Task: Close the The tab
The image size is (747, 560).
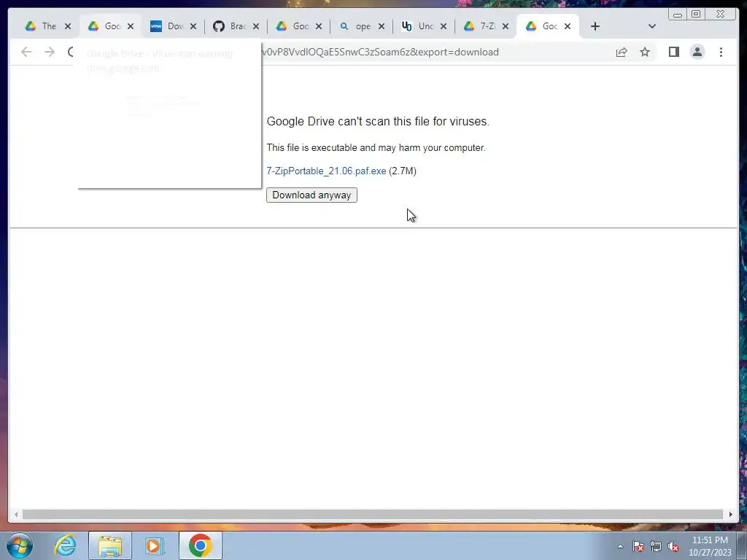Action: pyautogui.click(x=68, y=26)
